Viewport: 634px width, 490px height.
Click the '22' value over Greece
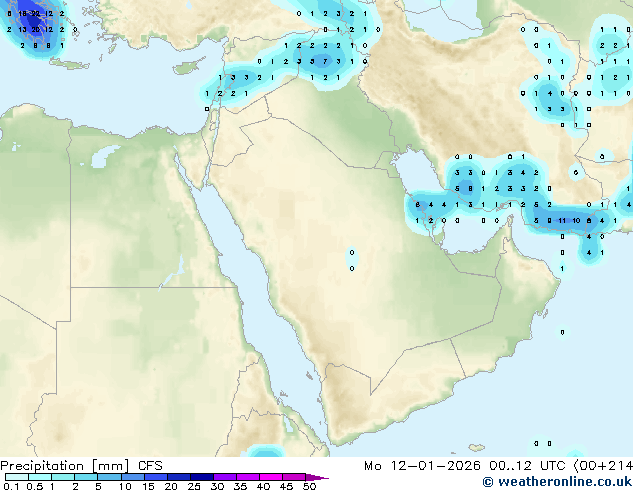(36, 14)
